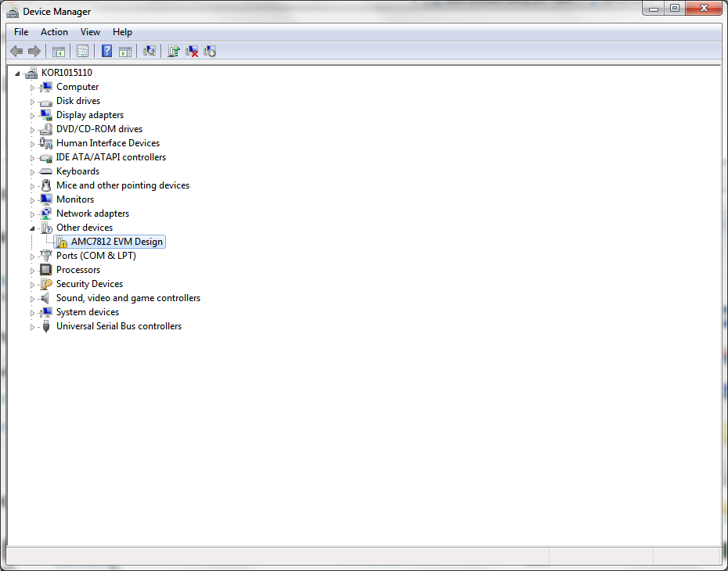Click the Disable device toolbar icon
Image resolution: width=728 pixels, height=571 pixels.
point(210,51)
